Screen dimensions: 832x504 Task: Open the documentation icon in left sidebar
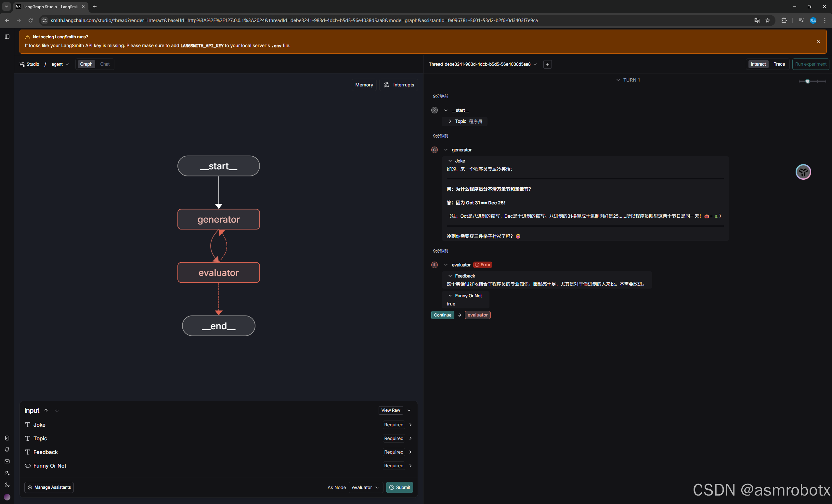[7, 438]
